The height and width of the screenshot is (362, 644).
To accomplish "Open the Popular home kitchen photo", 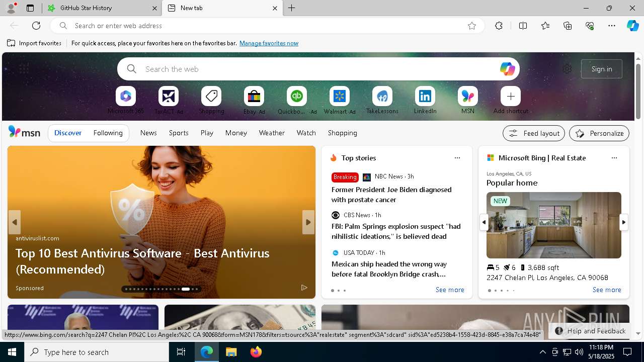I will click(x=554, y=225).
